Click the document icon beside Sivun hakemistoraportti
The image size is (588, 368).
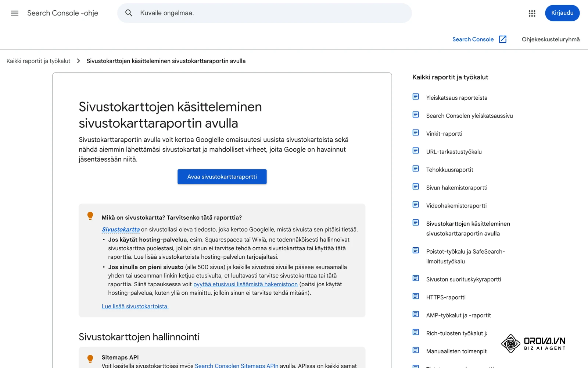click(416, 187)
